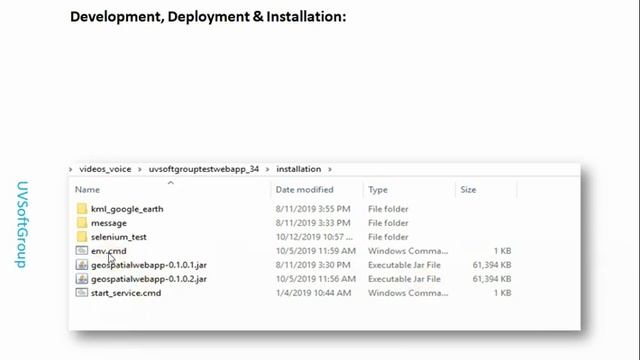Sort files by Name column header

(87, 190)
